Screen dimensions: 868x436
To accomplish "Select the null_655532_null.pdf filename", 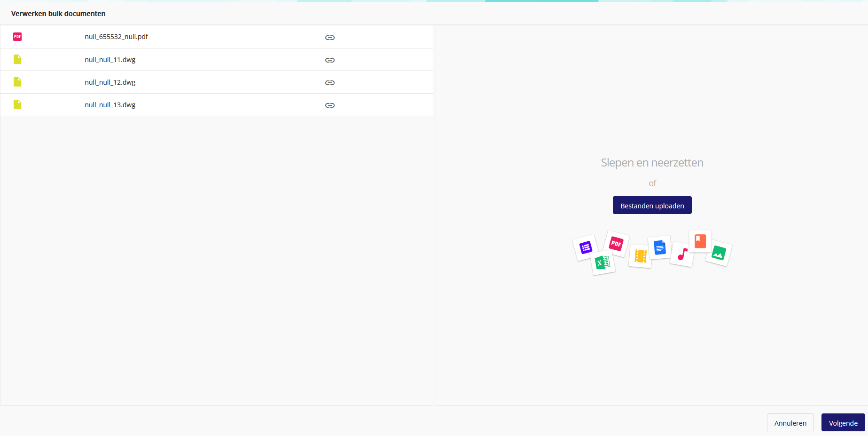I will tap(116, 37).
